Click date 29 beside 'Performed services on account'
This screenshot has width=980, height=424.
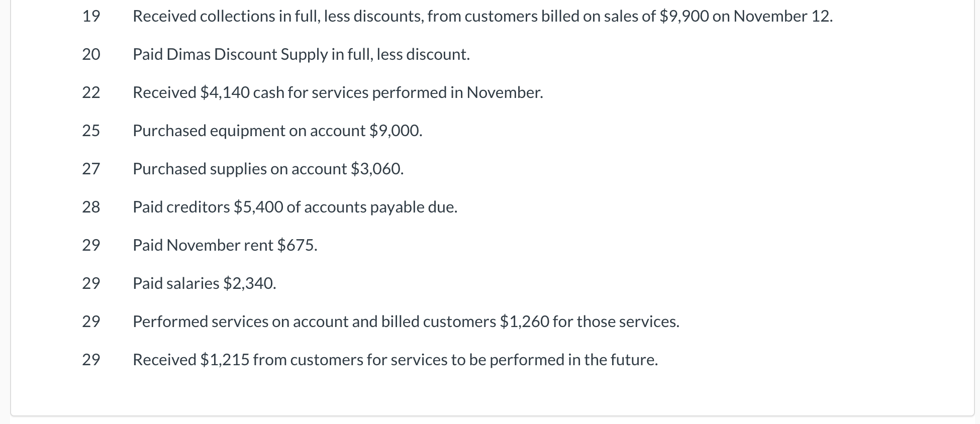click(x=91, y=322)
